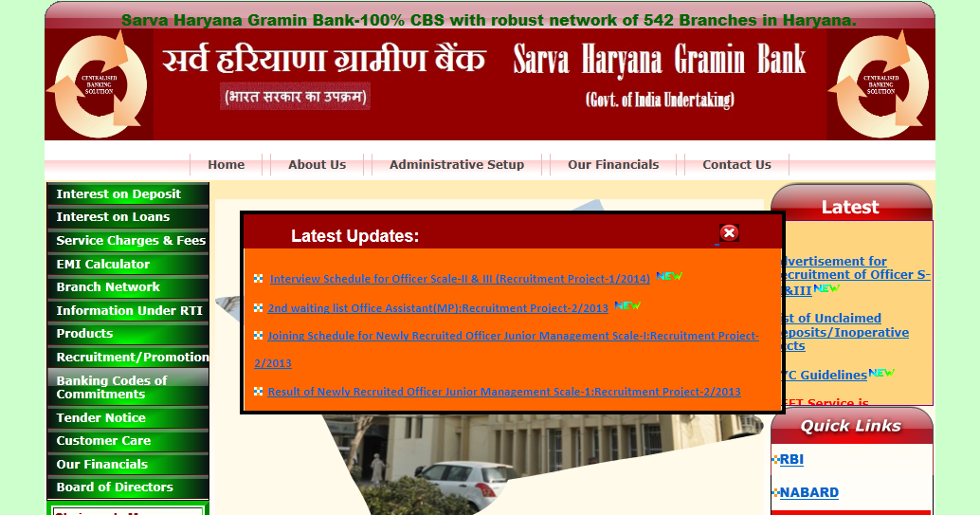This screenshot has width=980, height=515.
Task: Click NEW badge after Officer S-II&III advertisement
Action: pyautogui.click(x=826, y=287)
